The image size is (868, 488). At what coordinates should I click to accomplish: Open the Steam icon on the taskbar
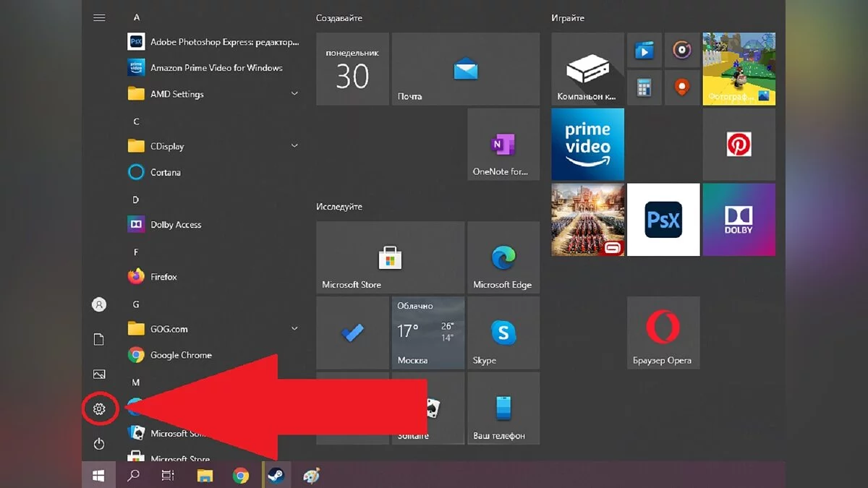(x=276, y=476)
